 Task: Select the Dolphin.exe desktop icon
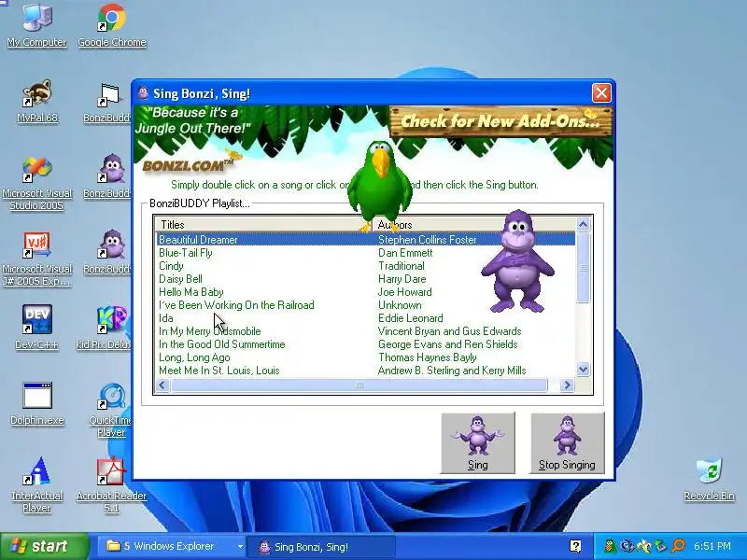coord(36,403)
